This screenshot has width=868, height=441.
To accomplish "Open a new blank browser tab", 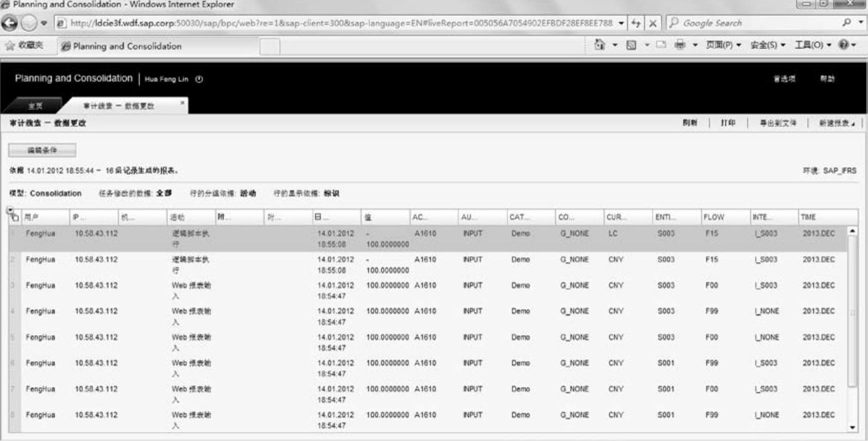I will [x=270, y=46].
